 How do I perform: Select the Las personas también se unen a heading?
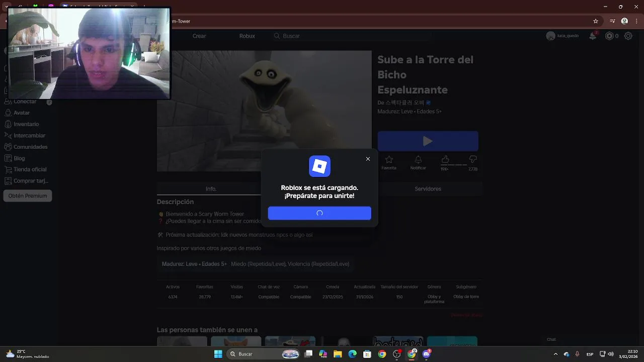point(207,330)
